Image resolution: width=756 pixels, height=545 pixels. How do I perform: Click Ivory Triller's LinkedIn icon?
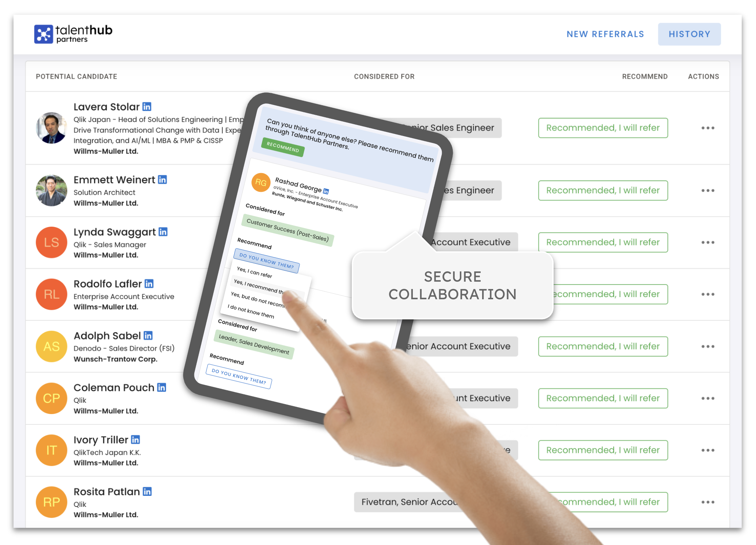135,440
